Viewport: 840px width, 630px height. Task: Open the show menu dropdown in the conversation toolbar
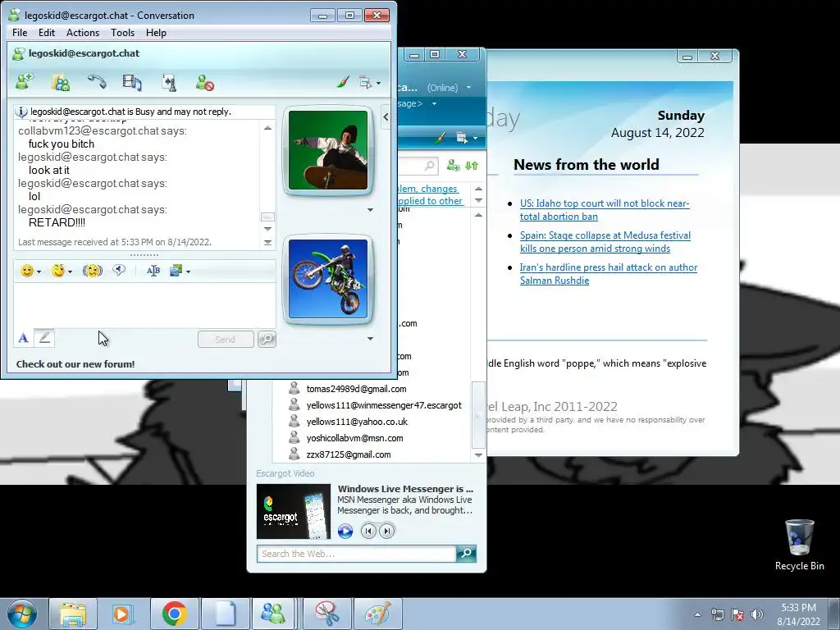370,83
